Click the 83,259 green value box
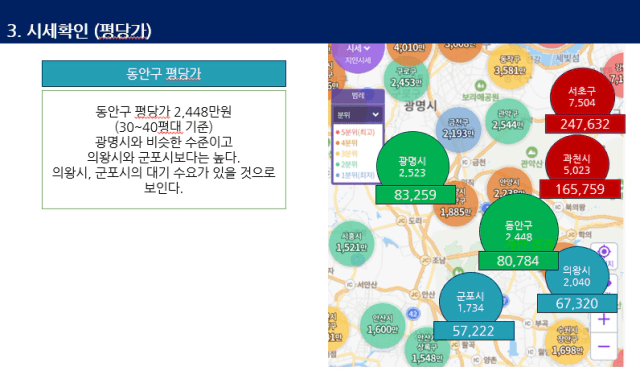640x371 pixels. coord(415,195)
